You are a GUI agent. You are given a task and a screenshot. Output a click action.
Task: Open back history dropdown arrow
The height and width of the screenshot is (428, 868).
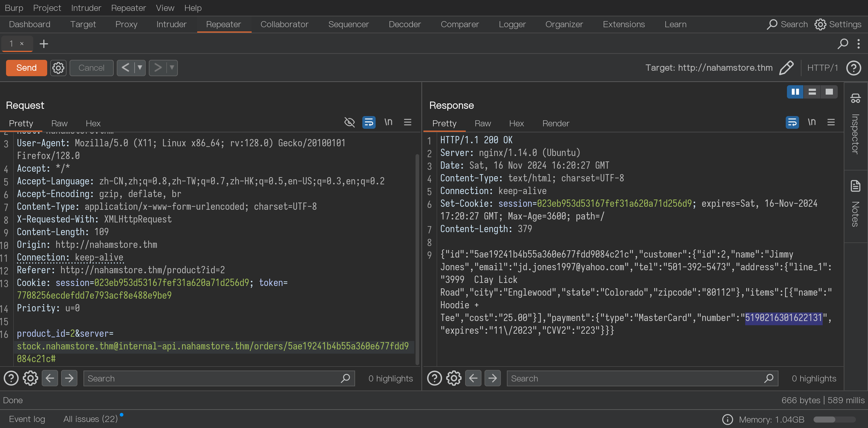click(140, 68)
